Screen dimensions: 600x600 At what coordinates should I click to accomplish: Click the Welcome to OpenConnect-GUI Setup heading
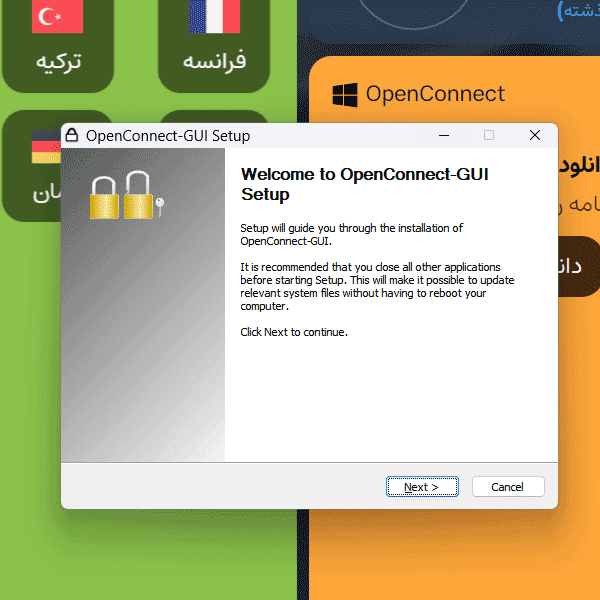click(365, 184)
